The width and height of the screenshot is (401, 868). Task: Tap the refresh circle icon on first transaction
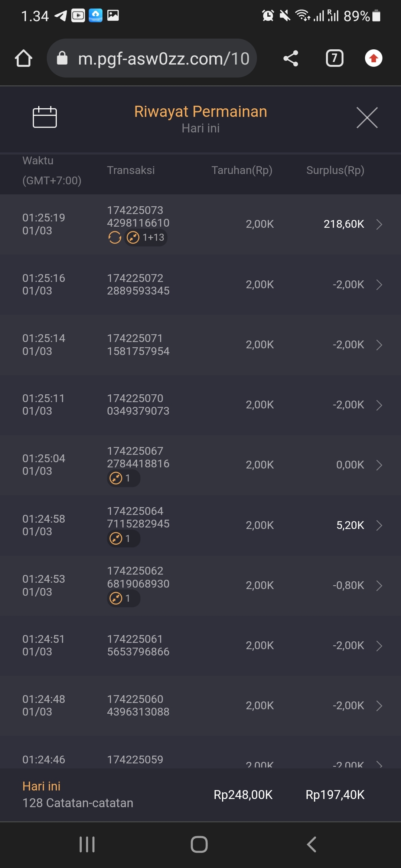click(115, 237)
